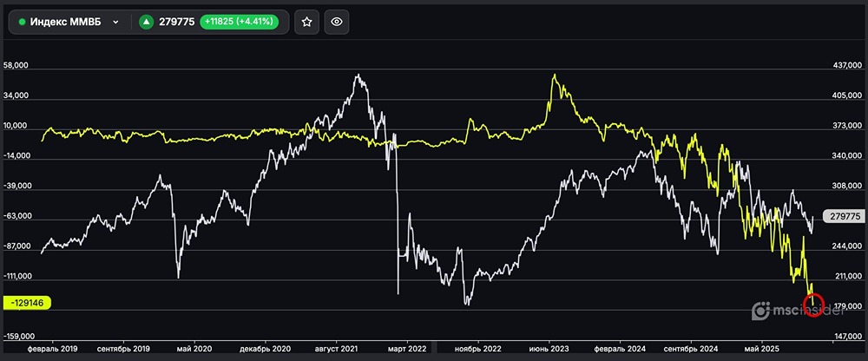Click the сентябрь 2019 date on time axis
The image size is (868, 361).
pos(123,349)
